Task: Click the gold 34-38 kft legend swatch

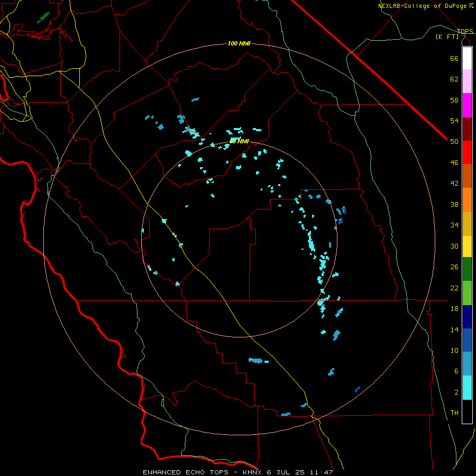Action: [467, 224]
